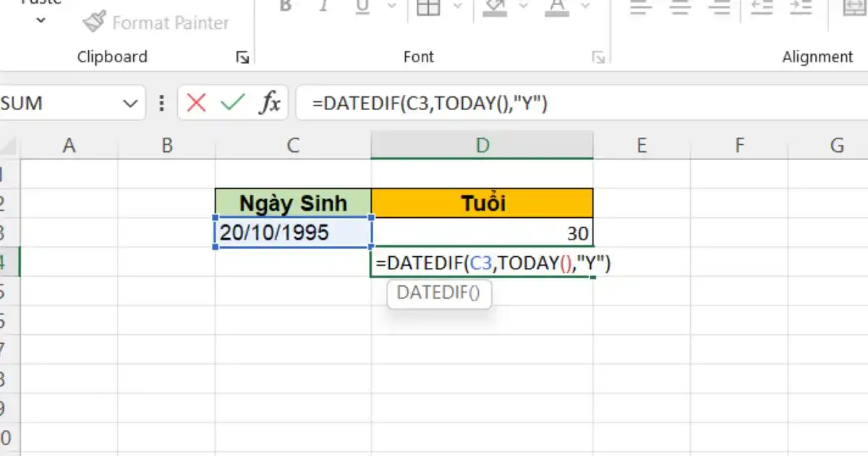868x456 pixels.
Task: Select column G header
Action: pyautogui.click(x=829, y=145)
